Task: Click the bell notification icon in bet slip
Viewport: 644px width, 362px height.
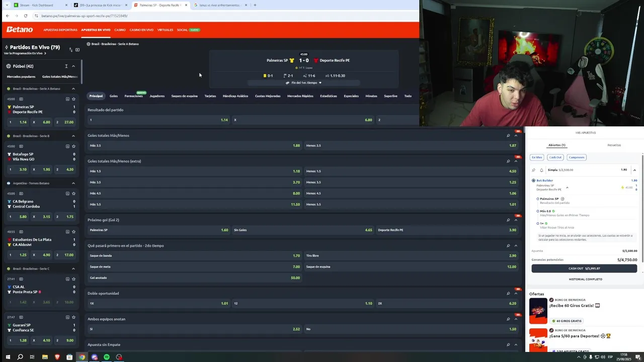Action: [x=541, y=170]
